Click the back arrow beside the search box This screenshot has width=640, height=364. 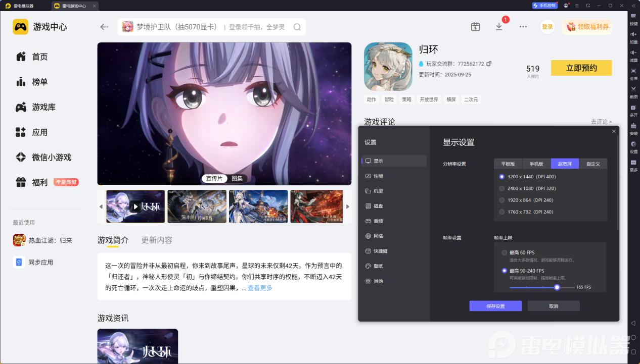pos(104,27)
